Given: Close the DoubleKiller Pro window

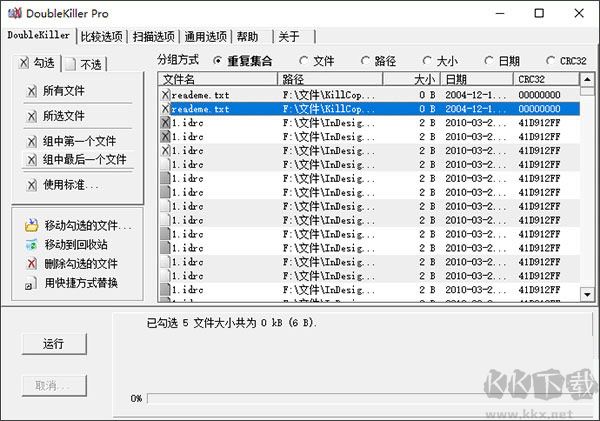Looking at the screenshot, I should (x=579, y=13).
